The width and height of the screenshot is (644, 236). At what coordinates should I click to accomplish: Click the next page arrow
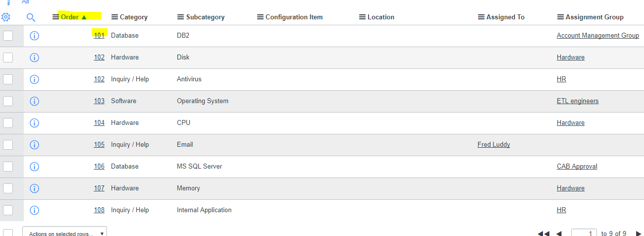click(639, 234)
